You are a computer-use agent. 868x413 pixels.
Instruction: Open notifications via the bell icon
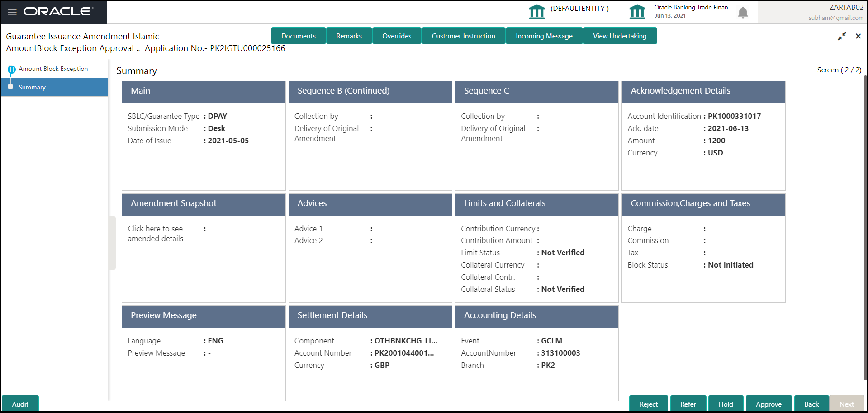click(742, 14)
